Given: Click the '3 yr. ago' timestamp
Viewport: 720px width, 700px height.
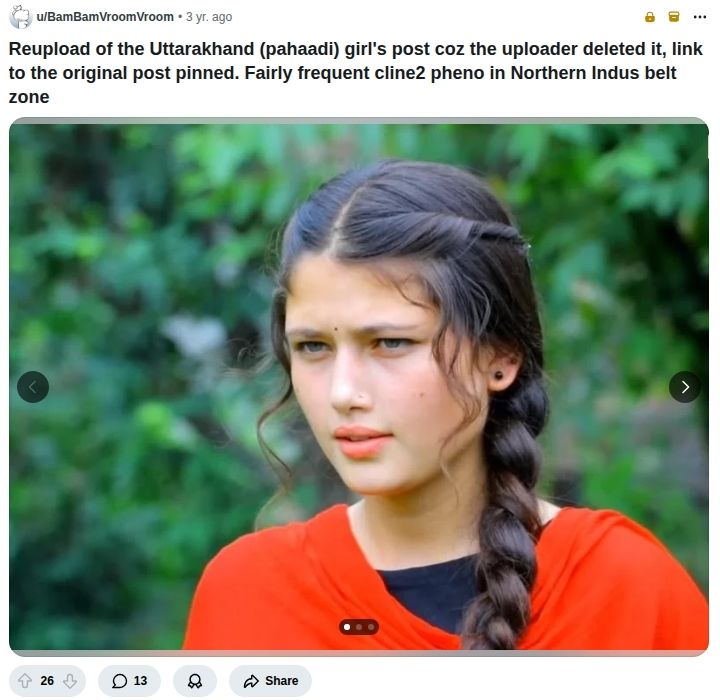Looking at the screenshot, I should point(209,17).
